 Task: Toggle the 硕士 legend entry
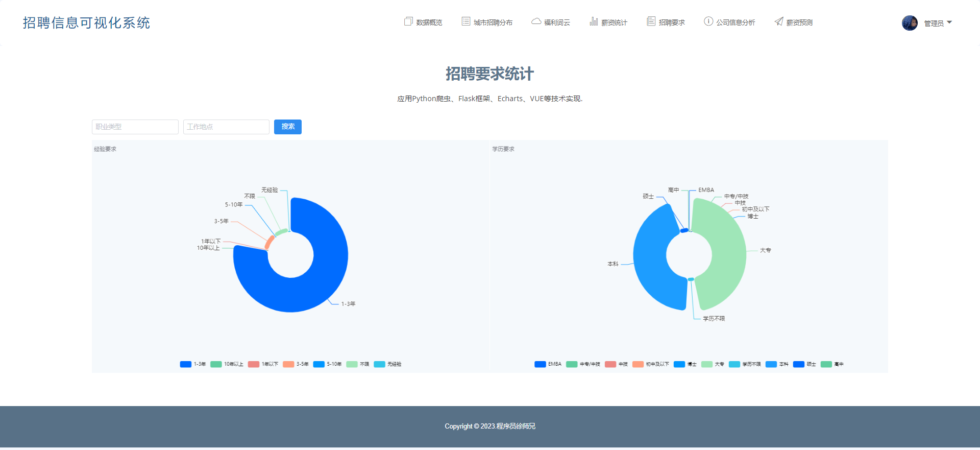point(804,364)
